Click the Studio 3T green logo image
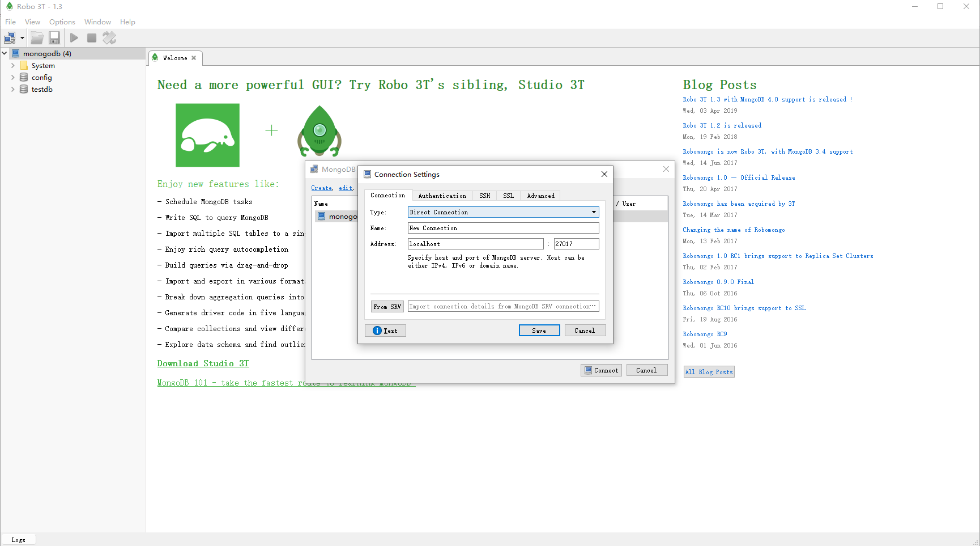This screenshot has width=980, height=546. 207,135
